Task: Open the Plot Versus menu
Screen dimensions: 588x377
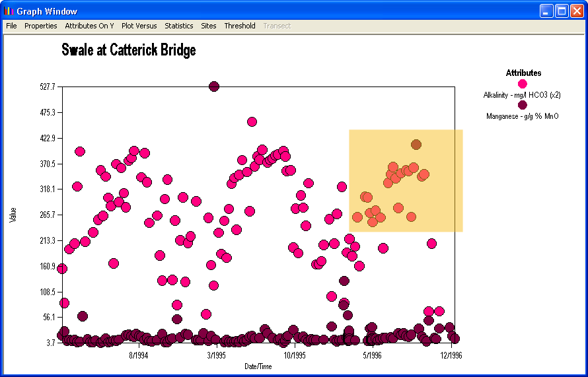Action: click(139, 26)
